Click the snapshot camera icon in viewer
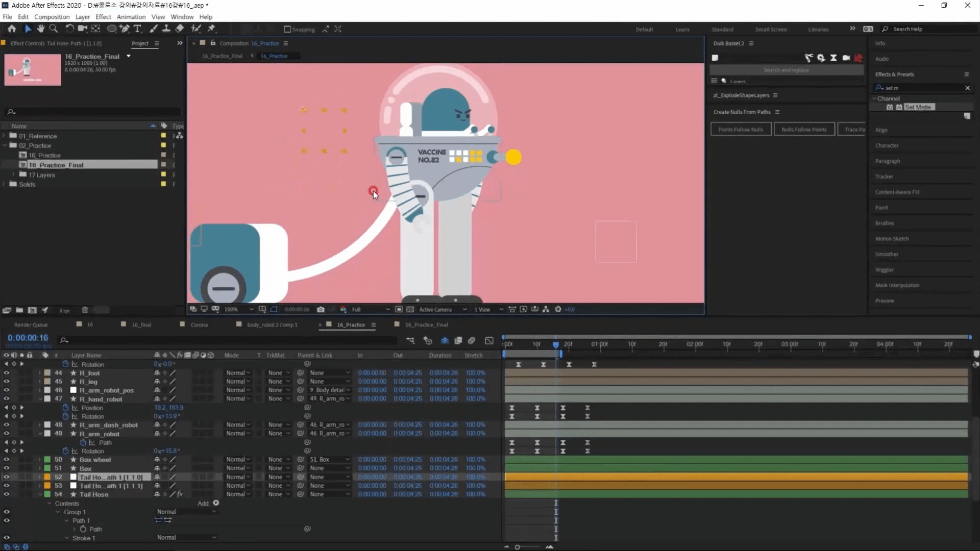The width and height of the screenshot is (980, 551). [x=321, y=309]
